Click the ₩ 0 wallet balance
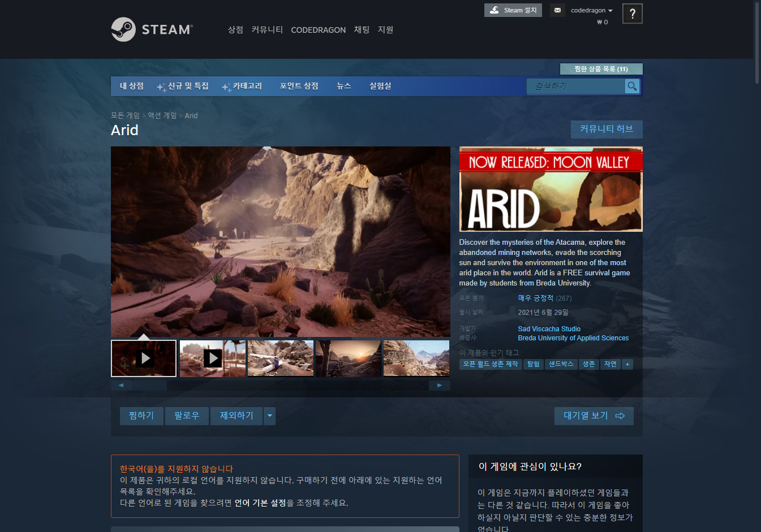This screenshot has width=761, height=532. tap(603, 22)
